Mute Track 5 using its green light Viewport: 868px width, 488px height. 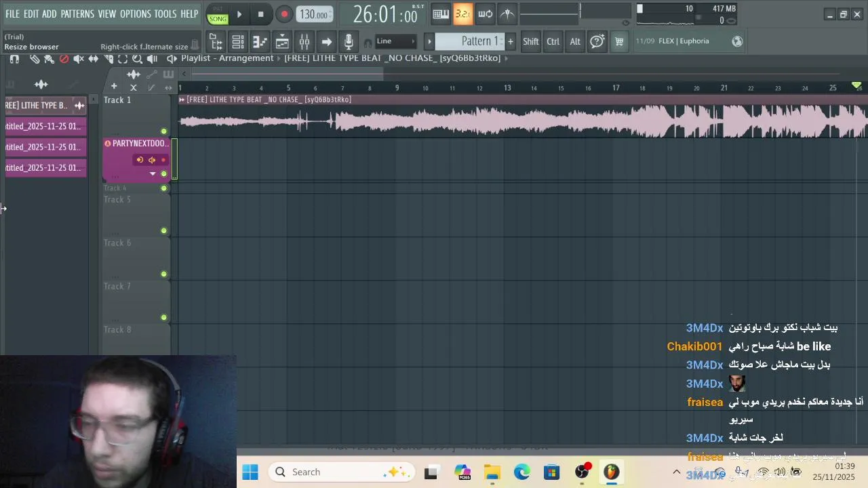[163, 231]
